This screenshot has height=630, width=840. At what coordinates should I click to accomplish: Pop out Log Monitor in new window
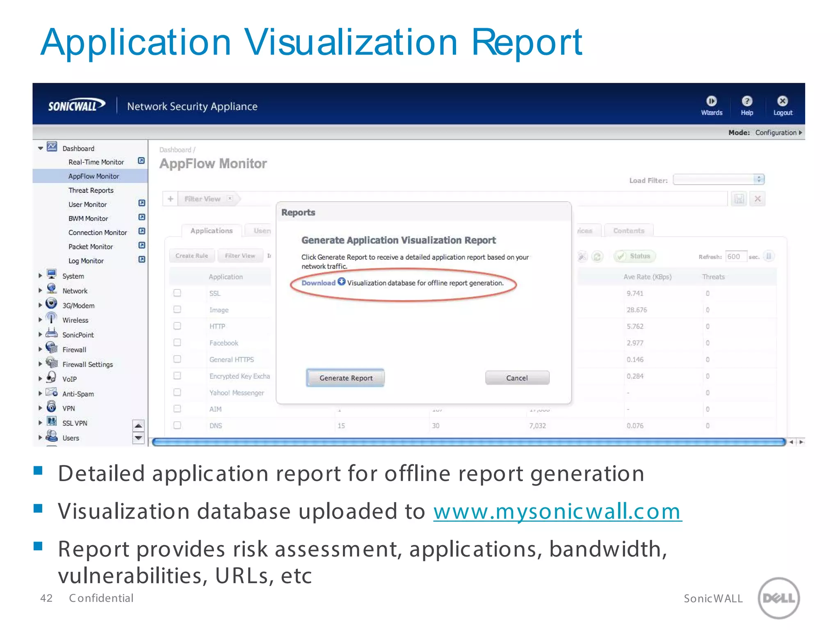tap(142, 260)
